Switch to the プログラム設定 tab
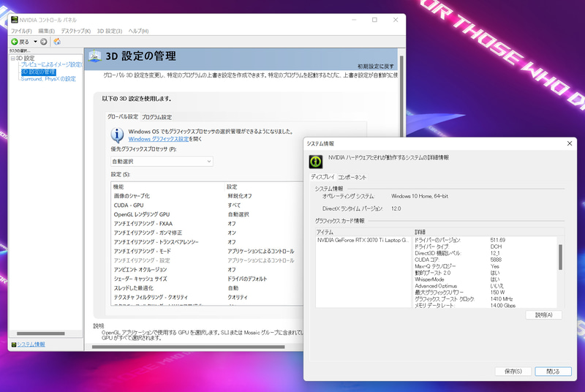This screenshot has width=585, height=392. pos(156,117)
